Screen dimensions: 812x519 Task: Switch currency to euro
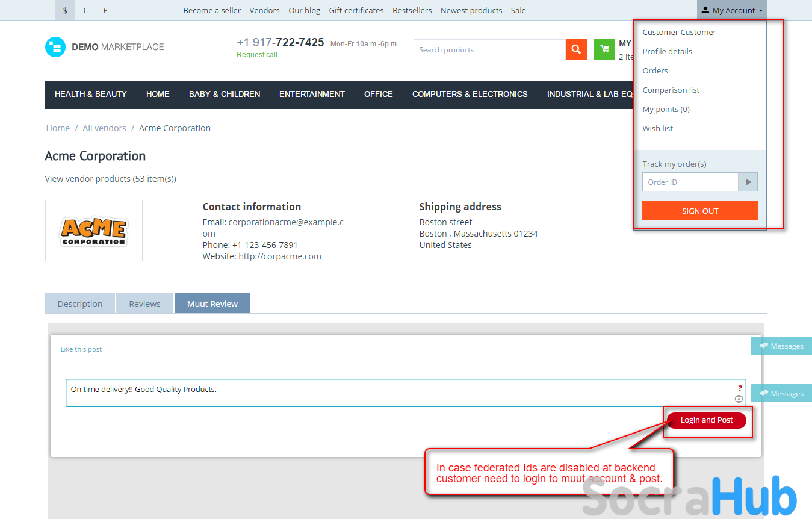(x=85, y=10)
